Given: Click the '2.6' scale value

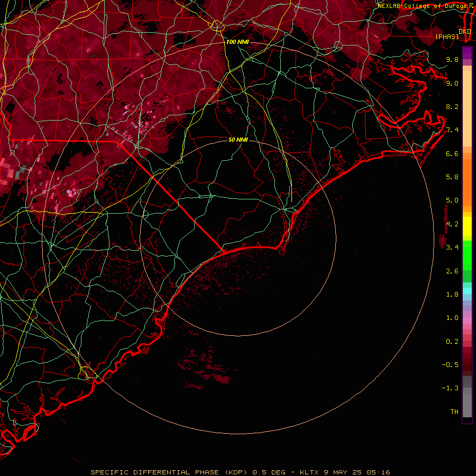Looking at the screenshot, I should click(x=452, y=271).
